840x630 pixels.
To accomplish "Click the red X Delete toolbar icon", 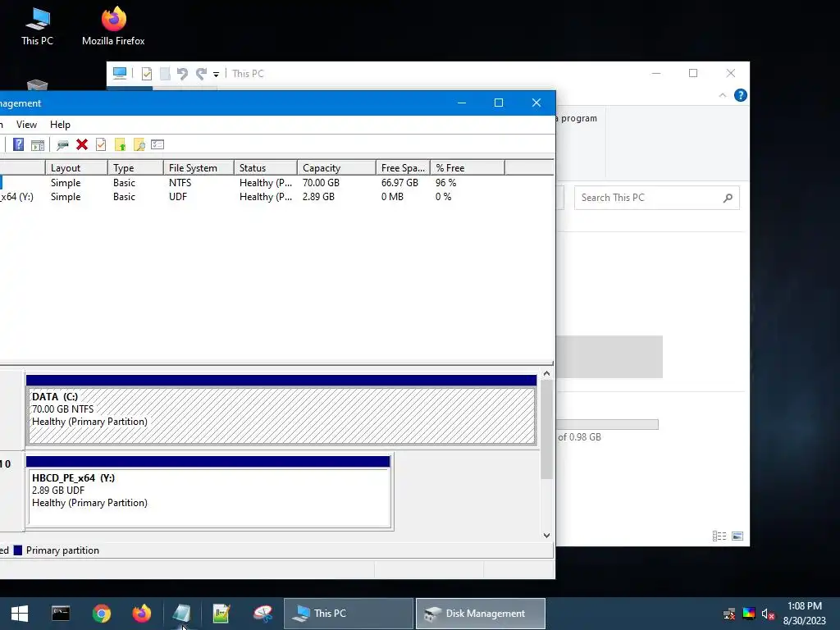I will tap(82, 144).
